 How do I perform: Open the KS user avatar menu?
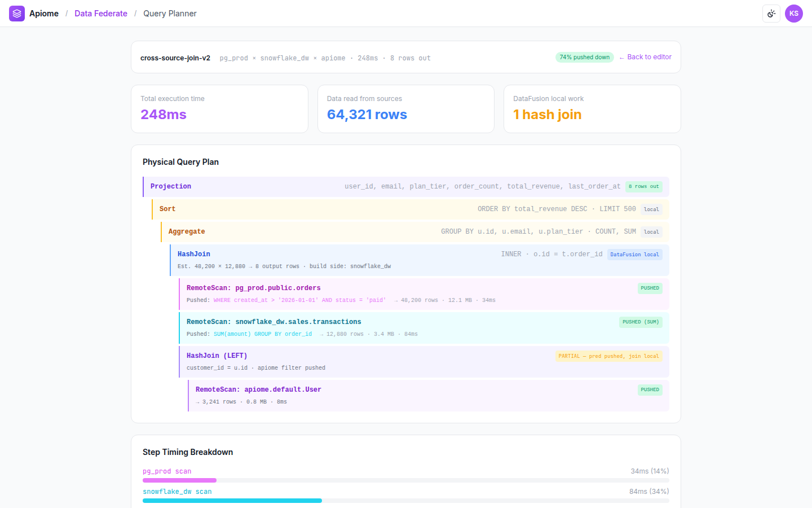794,14
